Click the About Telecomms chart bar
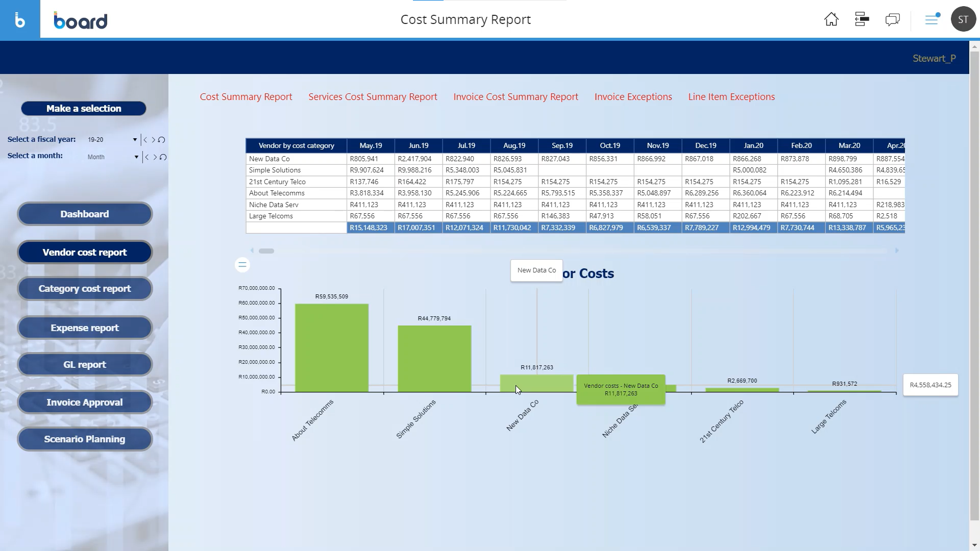The image size is (980, 551). (332, 348)
